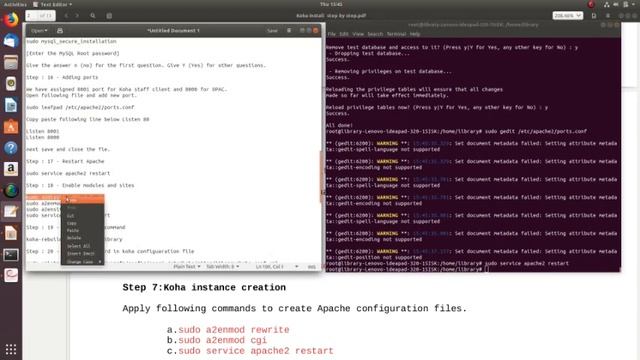Click 'sudo service apache2 restart' line in gedit
This screenshot has height=360, width=640.
[68, 173]
